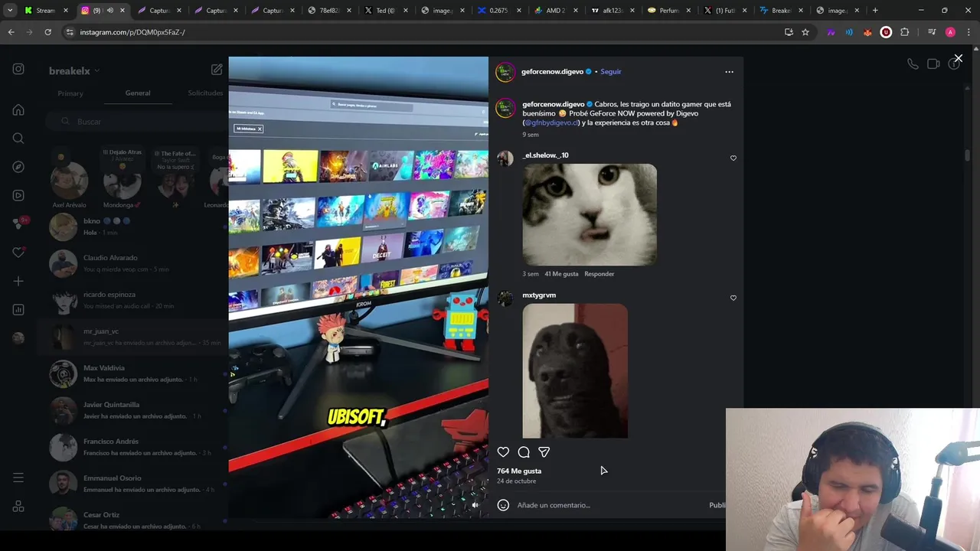Viewport: 980px width, 551px height.
Task: Open geforcenow.digevo profile name in post header
Action: (552, 72)
